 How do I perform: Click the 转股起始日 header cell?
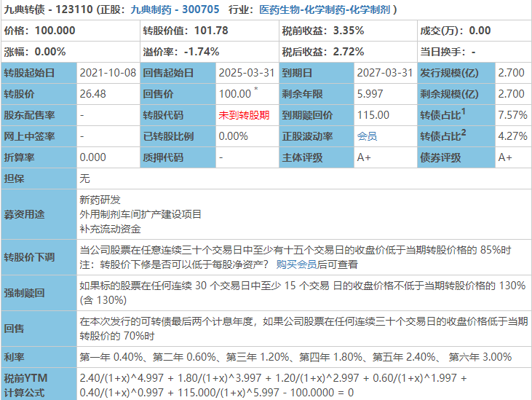39,73
